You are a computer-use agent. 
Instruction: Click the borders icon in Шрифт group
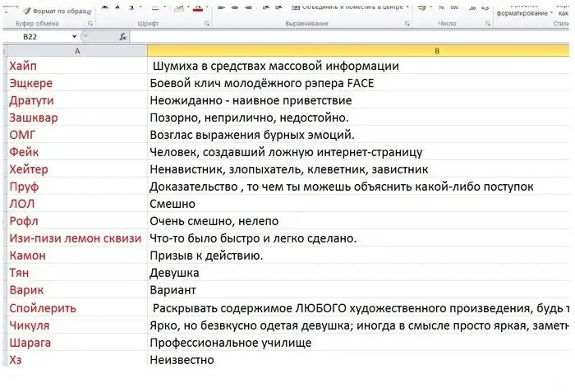coord(154,8)
